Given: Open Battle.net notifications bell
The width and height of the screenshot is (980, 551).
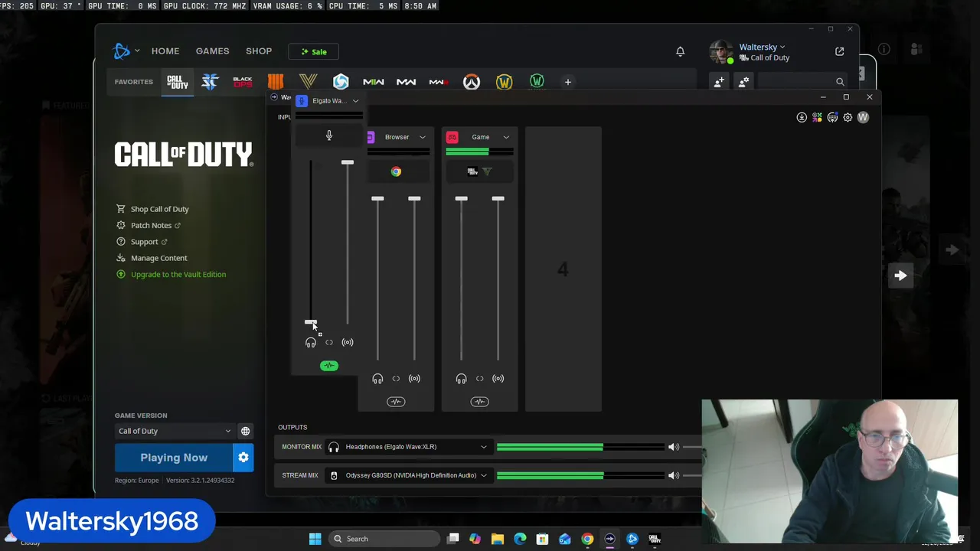Looking at the screenshot, I should coord(680,51).
